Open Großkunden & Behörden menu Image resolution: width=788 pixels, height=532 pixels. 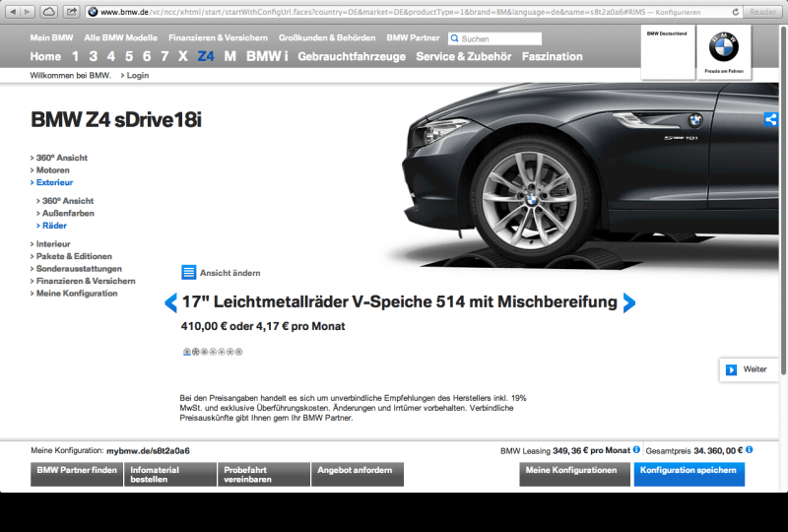point(327,37)
